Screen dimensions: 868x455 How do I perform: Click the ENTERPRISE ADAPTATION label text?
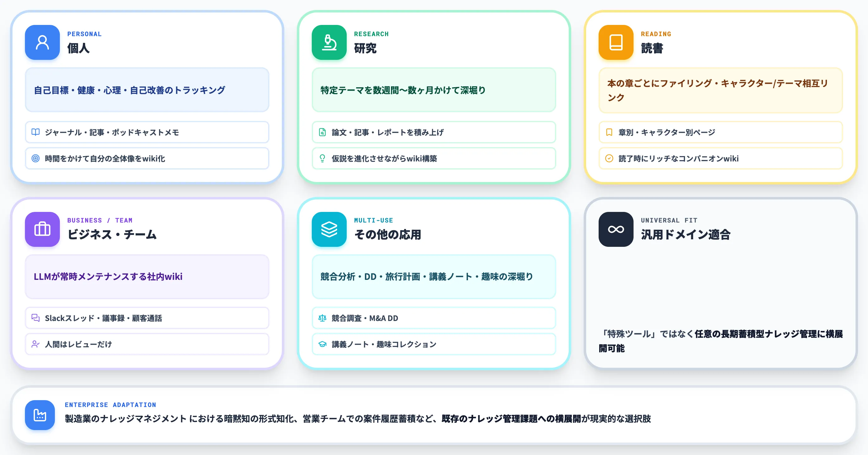pos(110,405)
